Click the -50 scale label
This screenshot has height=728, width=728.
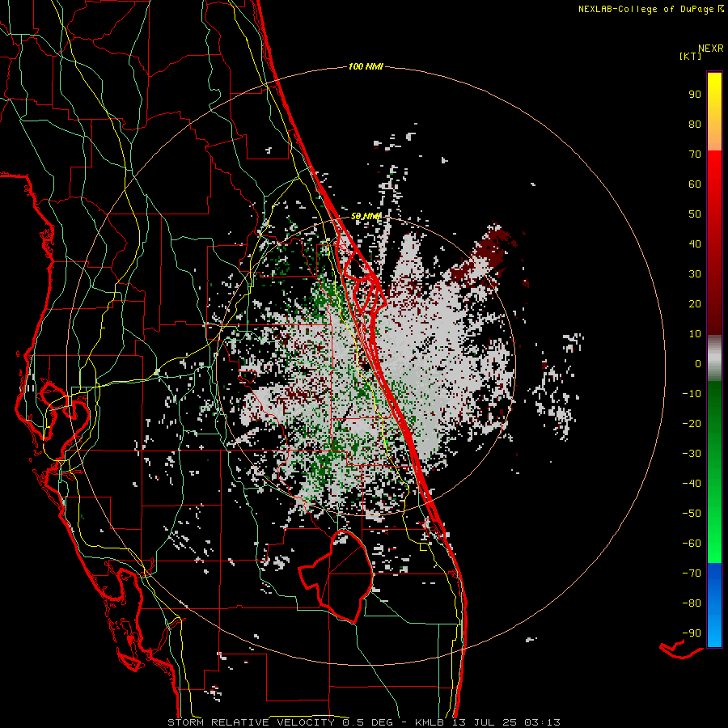pos(692,514)
